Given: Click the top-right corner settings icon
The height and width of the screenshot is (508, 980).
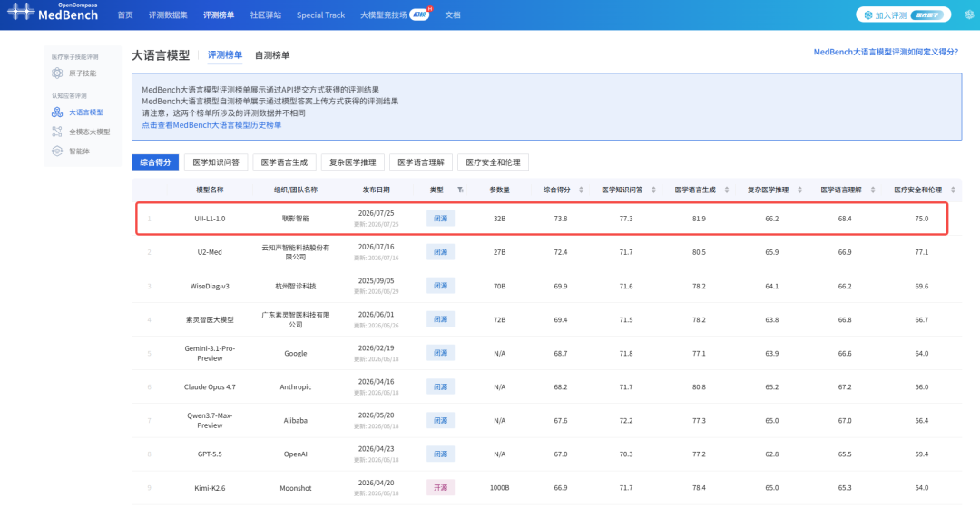Looking at the screenshot, I should click(x=969, y=15).
